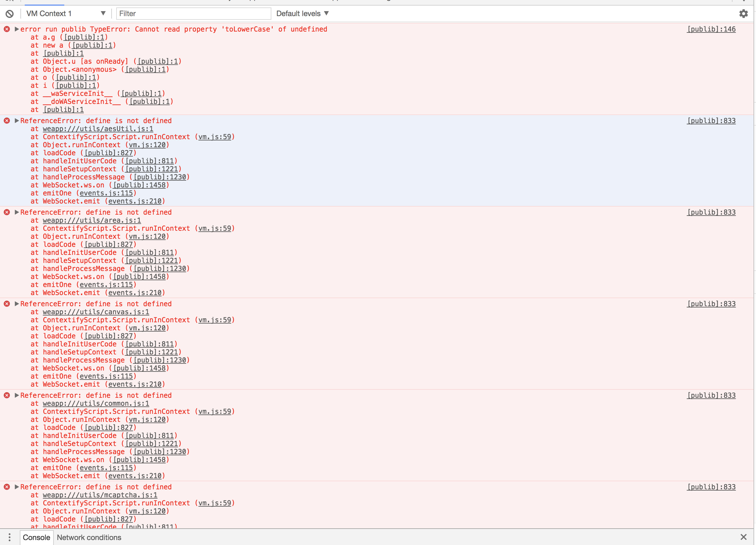Open vm.js:59 link in area.js error

(x=215, y=229)
